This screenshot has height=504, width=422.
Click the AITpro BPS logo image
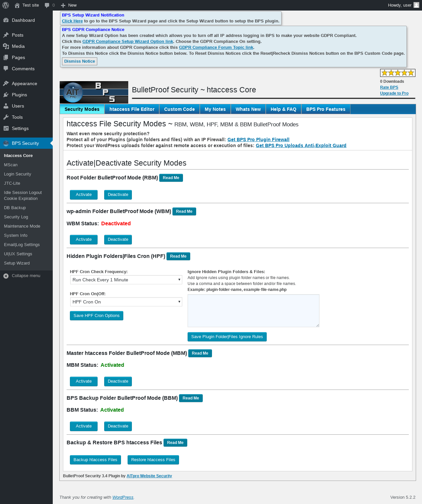pyautogui.click(x=94, y=92)
